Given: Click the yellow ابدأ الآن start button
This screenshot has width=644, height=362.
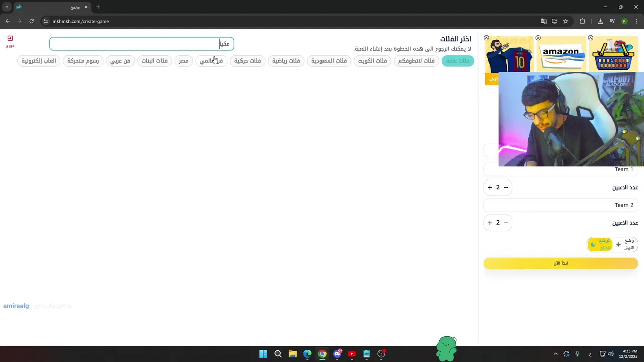Looking at the screenshot, I should coord(560,263).
